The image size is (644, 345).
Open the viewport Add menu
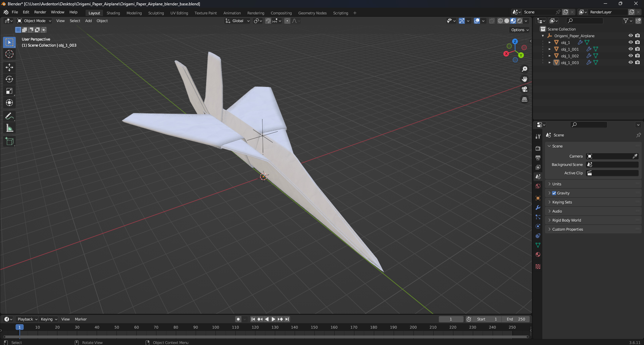click(x=88, y=21)
